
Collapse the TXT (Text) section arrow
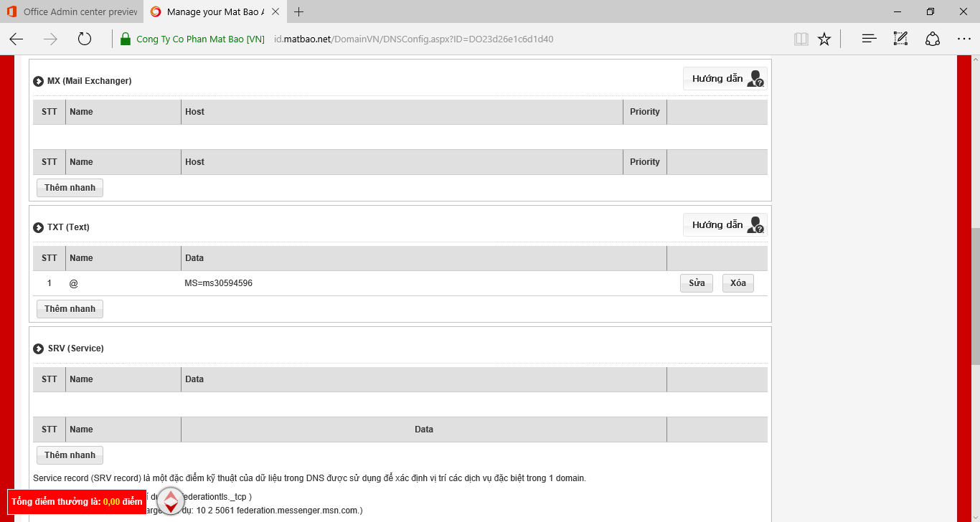[x=39, y=227]
